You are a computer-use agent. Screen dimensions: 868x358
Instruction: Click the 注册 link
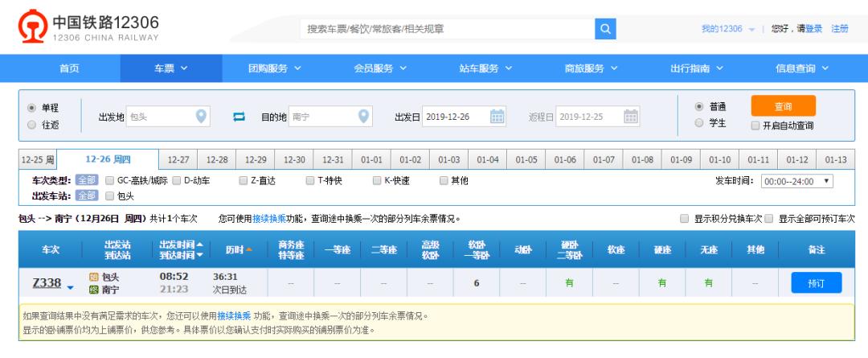[x=840, y=29]
